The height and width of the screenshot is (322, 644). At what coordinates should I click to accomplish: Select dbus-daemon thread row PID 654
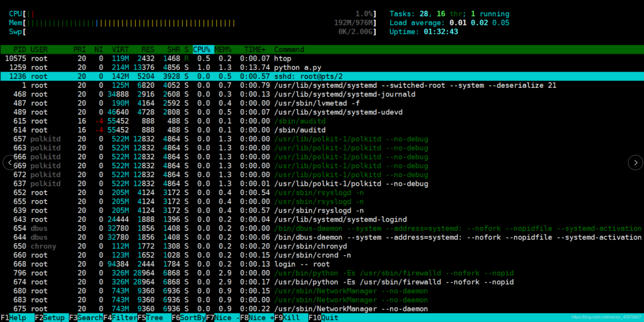322,228
